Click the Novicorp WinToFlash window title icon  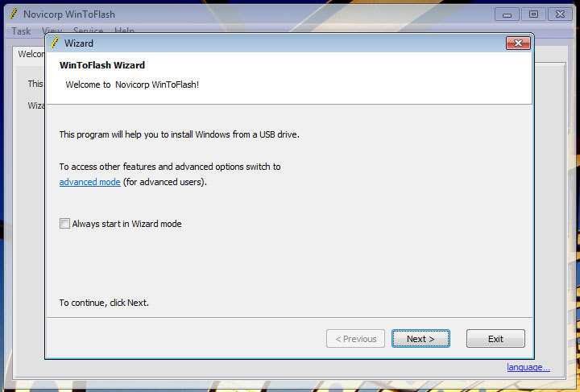[14, 14]
